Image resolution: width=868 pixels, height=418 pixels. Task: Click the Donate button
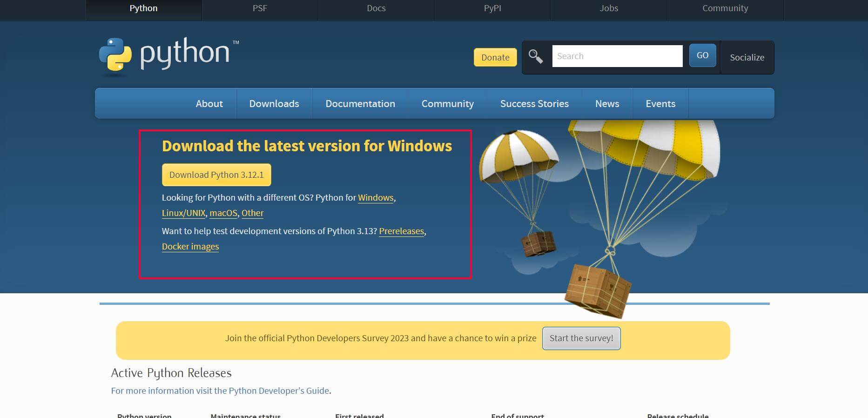[x=495, y=57]
